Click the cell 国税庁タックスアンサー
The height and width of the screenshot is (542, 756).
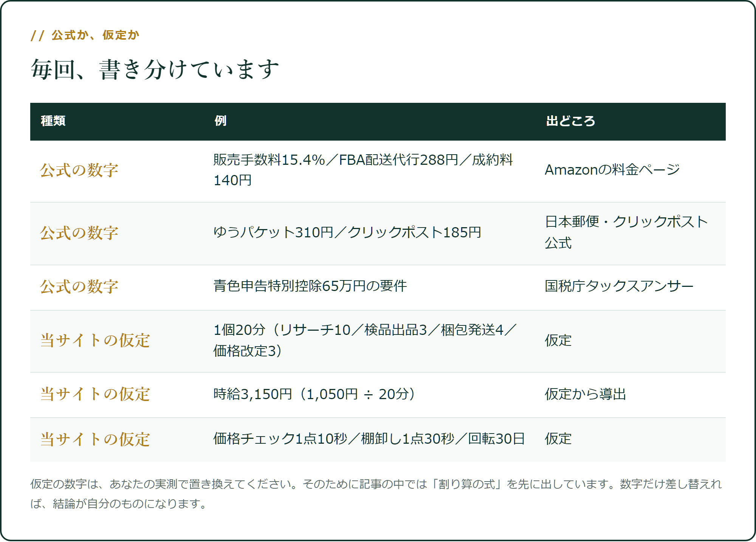coord(619,286)
